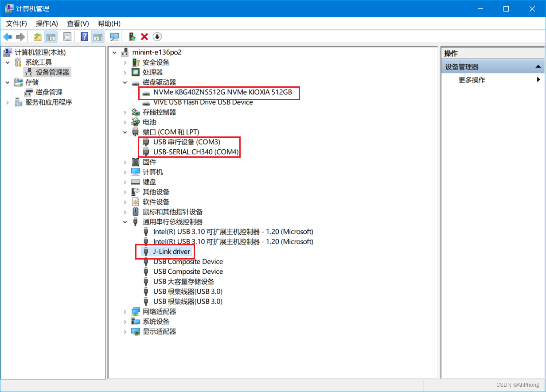Select USB 大容量存储设备
Viewport: 546px width, 392px height.
point(184,282)
